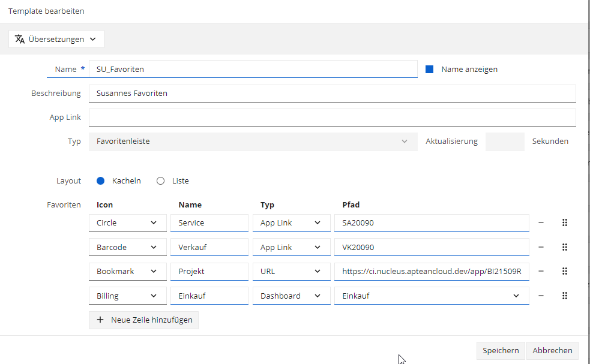Image resolution: width=590 pixels, height=364 pixels.
Task: Open the Billing icon dropdown
Action: [x=128, y=296]
